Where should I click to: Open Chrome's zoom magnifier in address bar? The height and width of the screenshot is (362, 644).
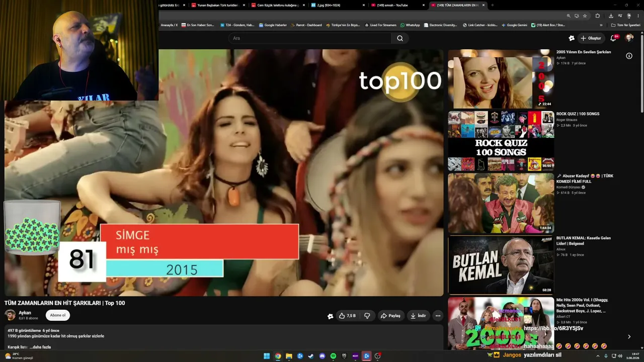pyautogui.click(x=569, y=16)
